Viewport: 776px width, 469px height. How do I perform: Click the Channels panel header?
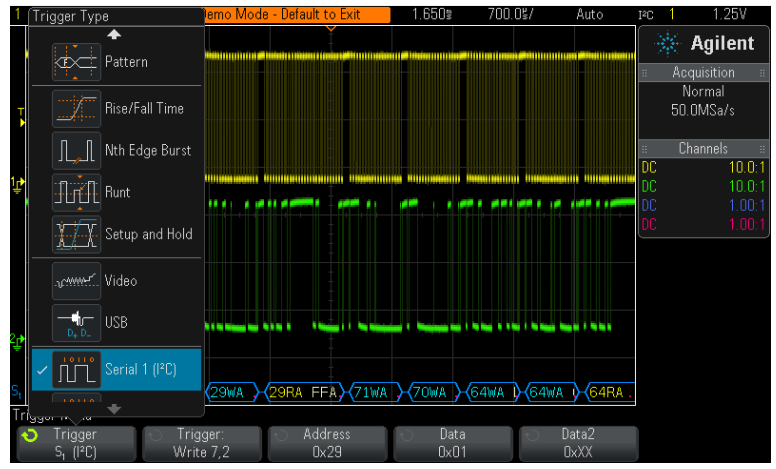[x=703, y=149]
